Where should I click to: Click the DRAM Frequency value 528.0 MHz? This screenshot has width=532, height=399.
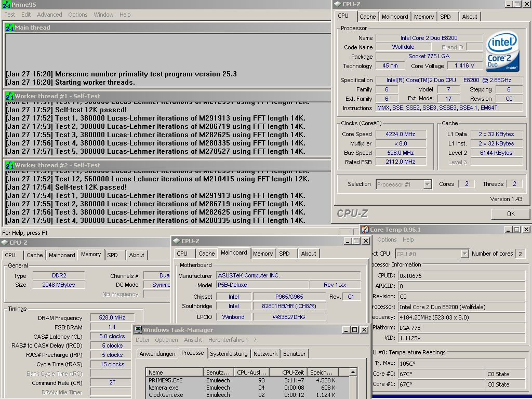112,317
